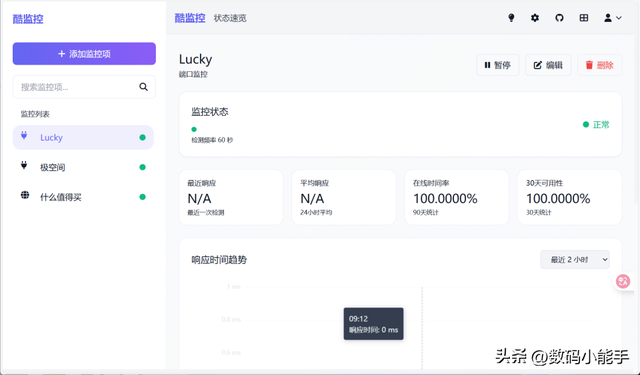Click the light bulb theme icon
640x375 pixels.
pos(511,18)
